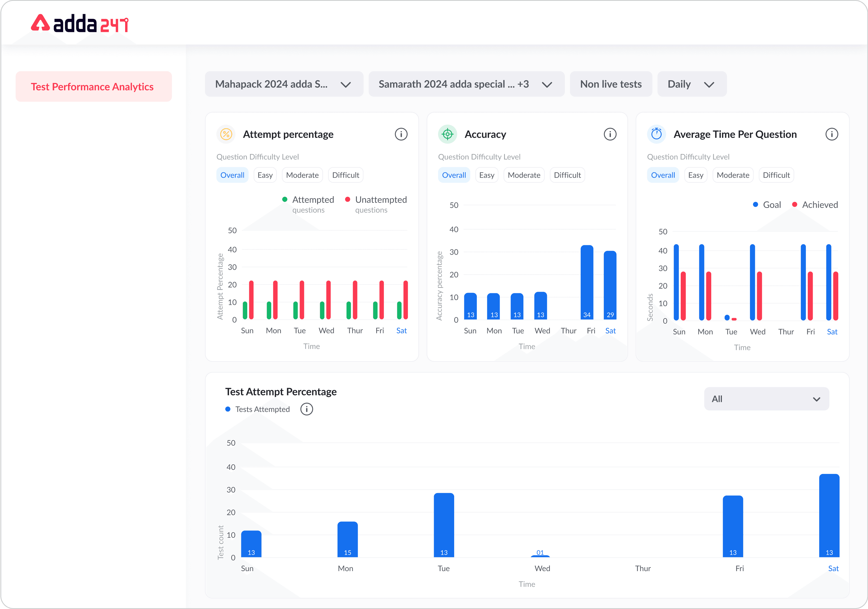
Task: Click the Non live tests button
Action: (611, 84)
